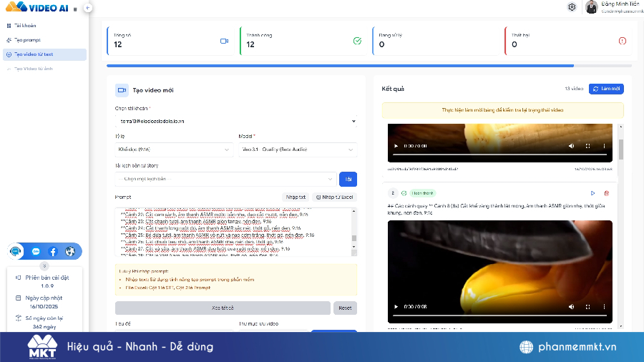This screenshot has height=362, width=644.
Task: Open the settings gear icon in header
Action: (x=572, y=7)
